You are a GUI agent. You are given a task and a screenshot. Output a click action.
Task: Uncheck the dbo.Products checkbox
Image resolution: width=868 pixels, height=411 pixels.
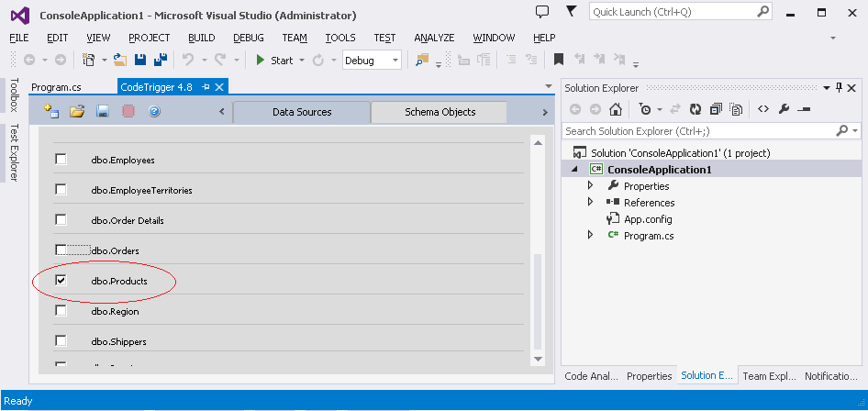(61, 281)
